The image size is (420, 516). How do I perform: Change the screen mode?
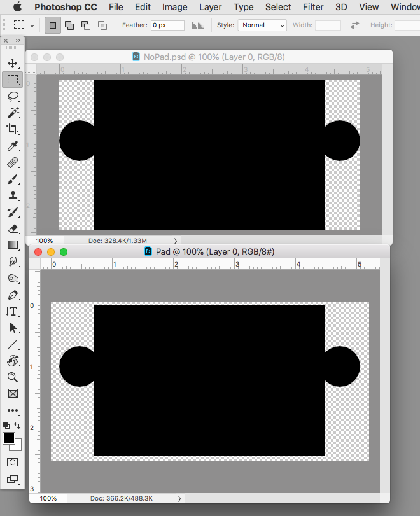13,479
